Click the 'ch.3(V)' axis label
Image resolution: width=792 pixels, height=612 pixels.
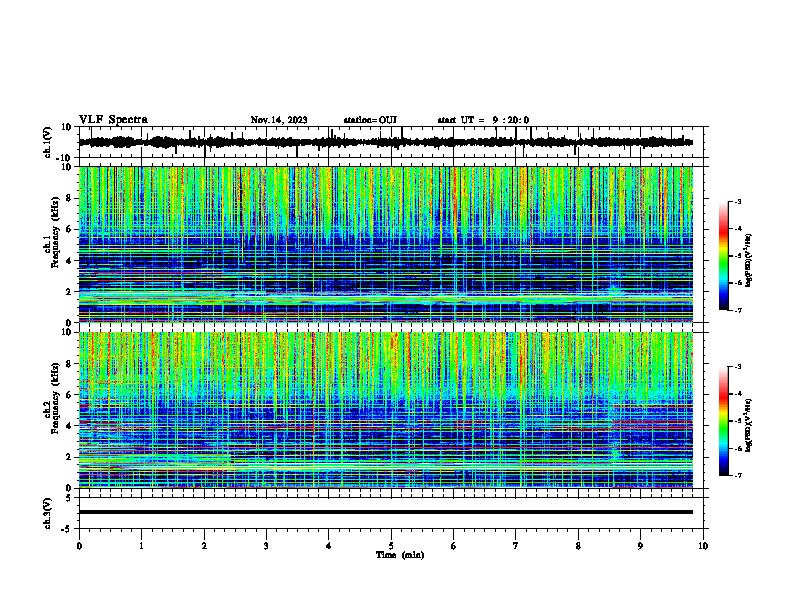click(48, 513)
